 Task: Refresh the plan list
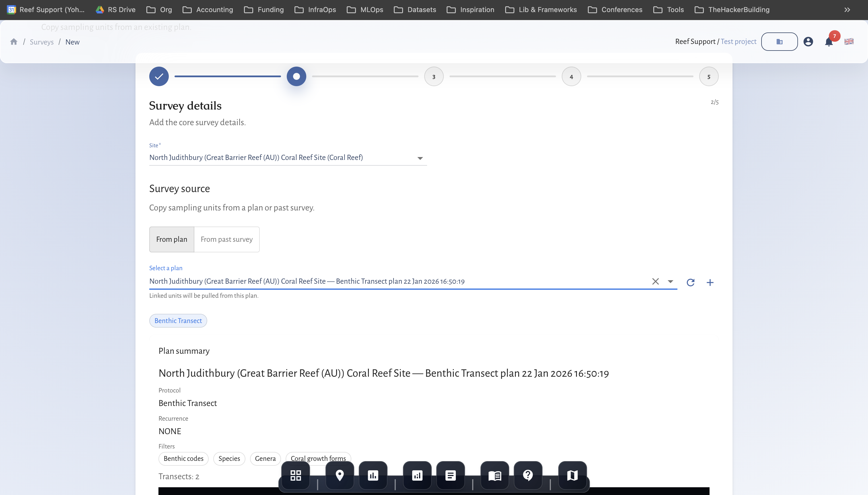690,282
